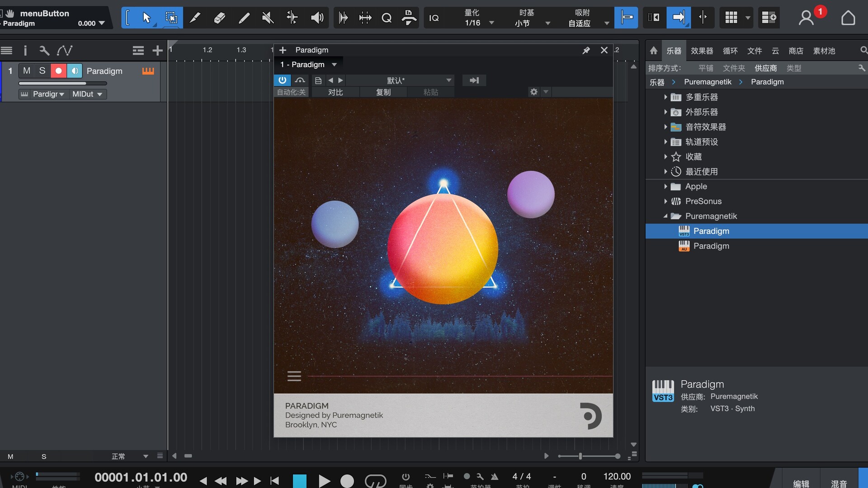Toggle record arm on Paradigm track
This screenshot has width=868, height=488.
[x=58, y=71]
